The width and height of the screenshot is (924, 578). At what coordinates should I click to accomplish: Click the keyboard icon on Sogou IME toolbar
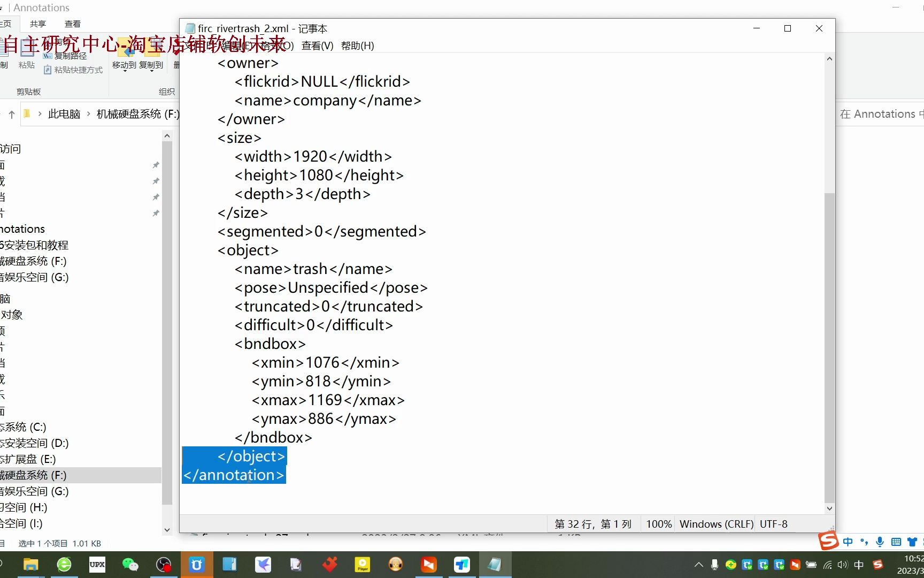pos(896,542)
